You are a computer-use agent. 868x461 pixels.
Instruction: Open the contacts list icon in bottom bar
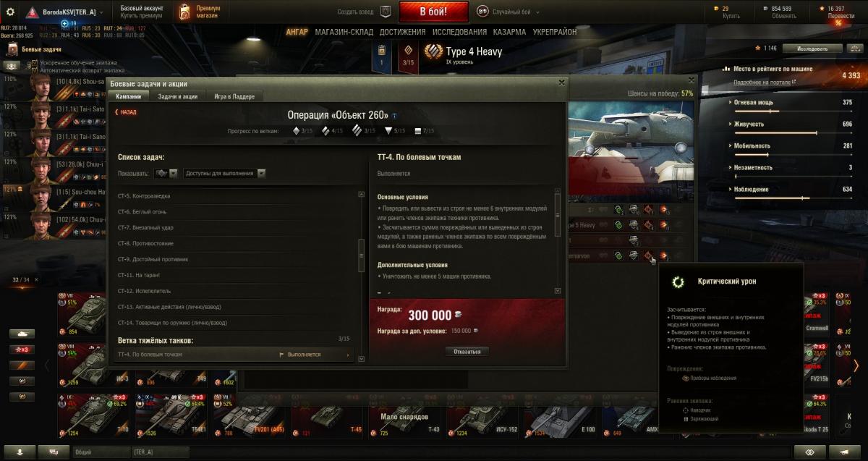pos(20,452)
